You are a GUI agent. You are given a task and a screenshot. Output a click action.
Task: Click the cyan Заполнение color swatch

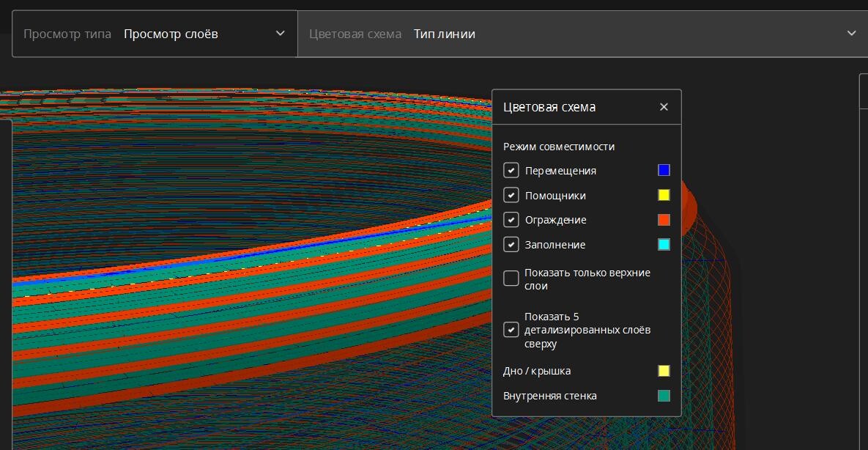coord(664,245)
